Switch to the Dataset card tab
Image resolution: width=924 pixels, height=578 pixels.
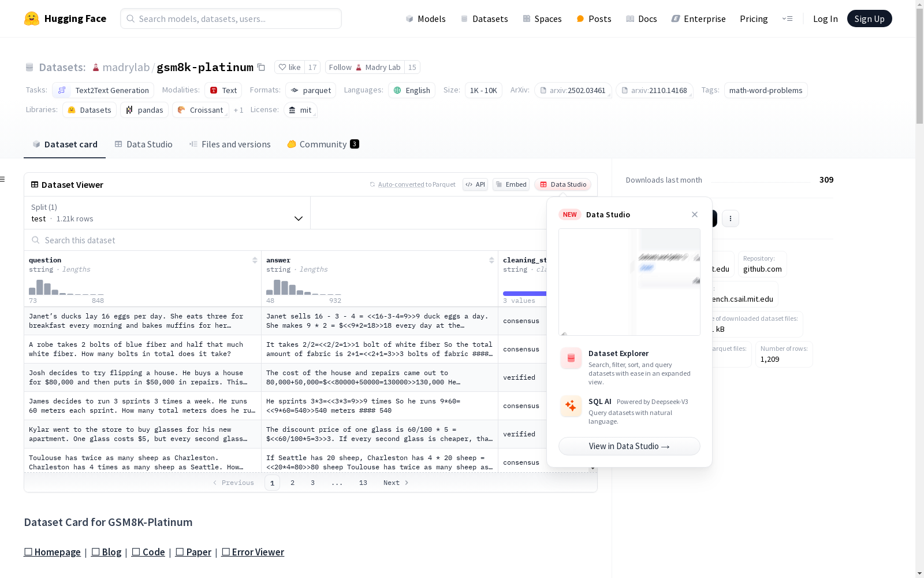[65, 144]
